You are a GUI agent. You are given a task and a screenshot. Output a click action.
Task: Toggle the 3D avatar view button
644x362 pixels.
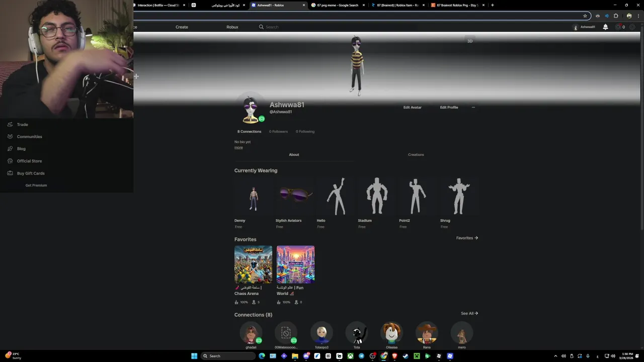[470, 41]
